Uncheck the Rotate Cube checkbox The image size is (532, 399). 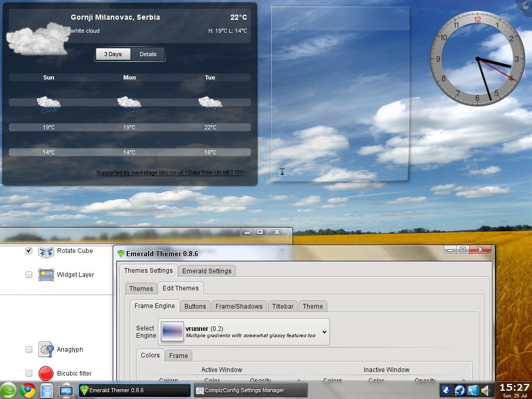29,251
